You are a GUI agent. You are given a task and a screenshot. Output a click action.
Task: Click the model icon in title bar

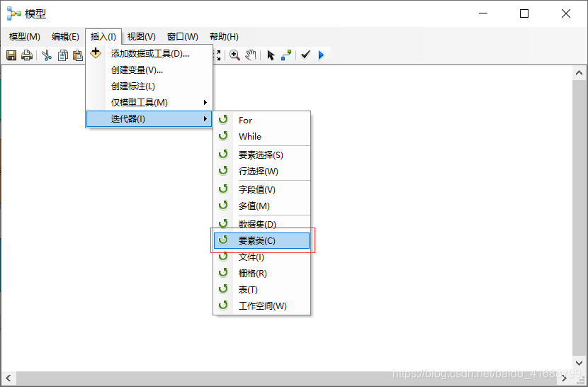coord(14,13)
